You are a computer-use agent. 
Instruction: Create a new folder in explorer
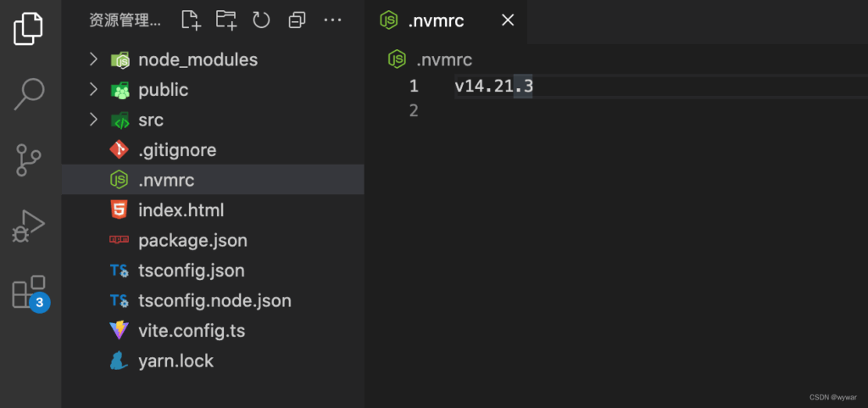pyautogui.click(x=225, y=20)
